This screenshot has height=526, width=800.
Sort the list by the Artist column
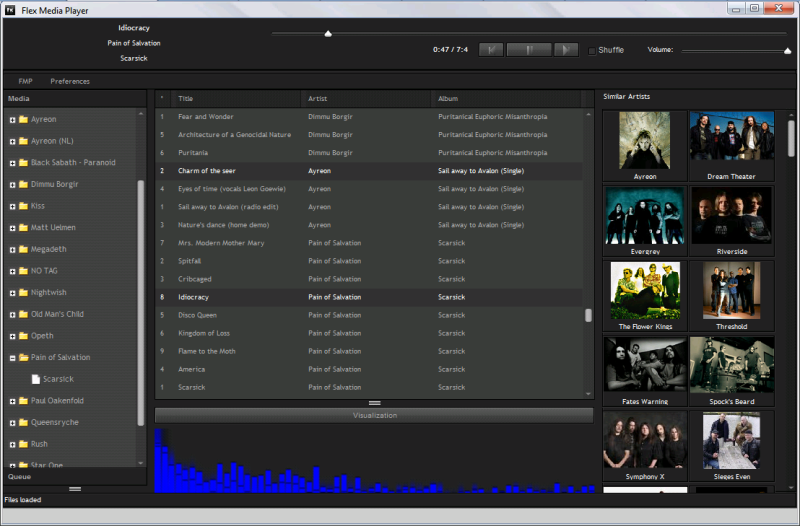[x=367, y=98]
